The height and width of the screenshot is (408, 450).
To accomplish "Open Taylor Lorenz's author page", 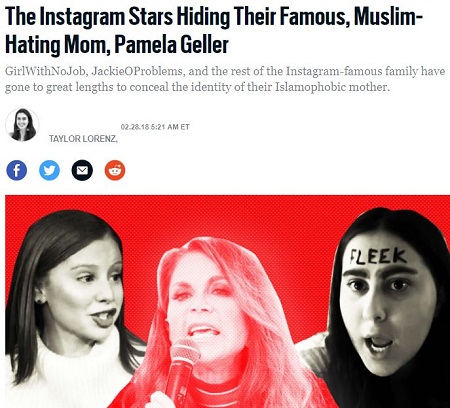I will click(x=83, y=138).
